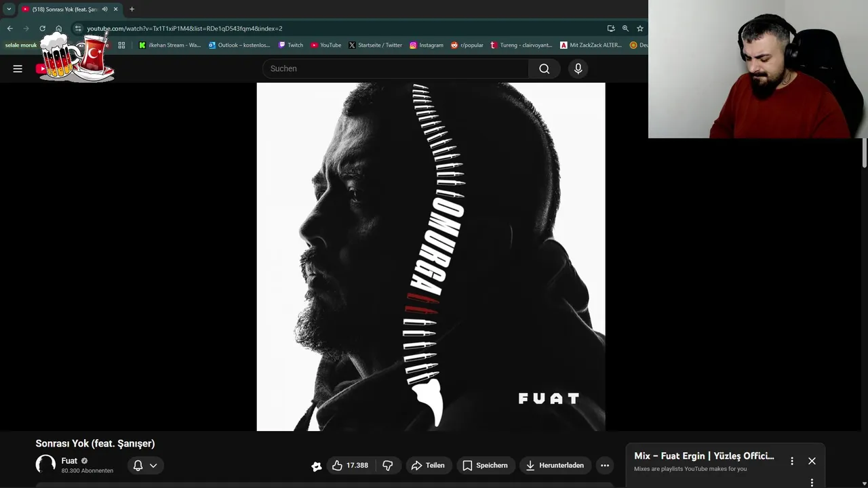868x488 pixels.
Task: Open a new browser tab
Action: (132, 9)
